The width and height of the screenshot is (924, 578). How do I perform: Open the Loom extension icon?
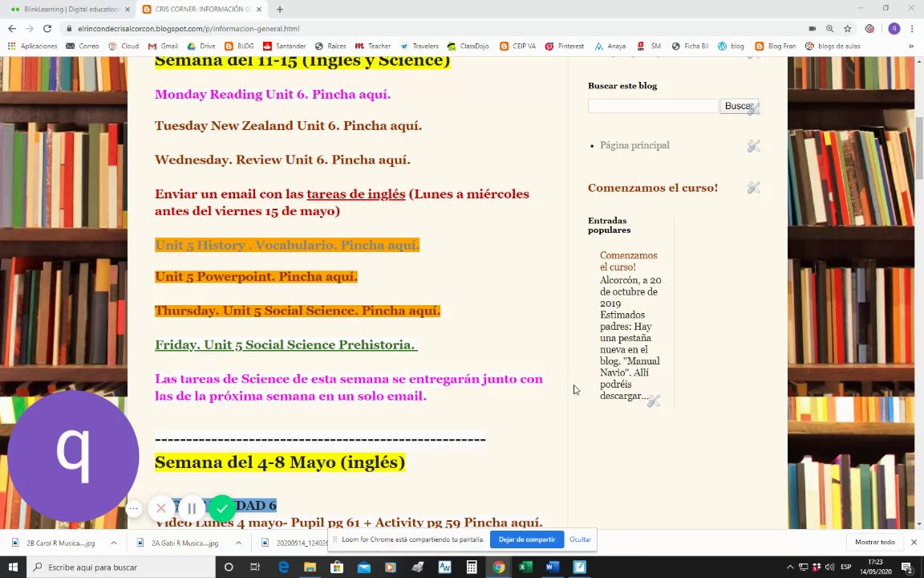(869, 28)
